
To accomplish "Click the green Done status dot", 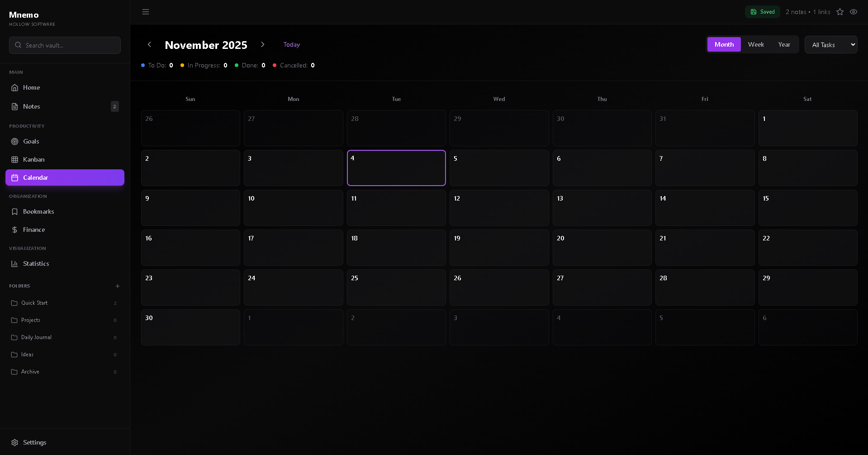I will coord(237,65).
